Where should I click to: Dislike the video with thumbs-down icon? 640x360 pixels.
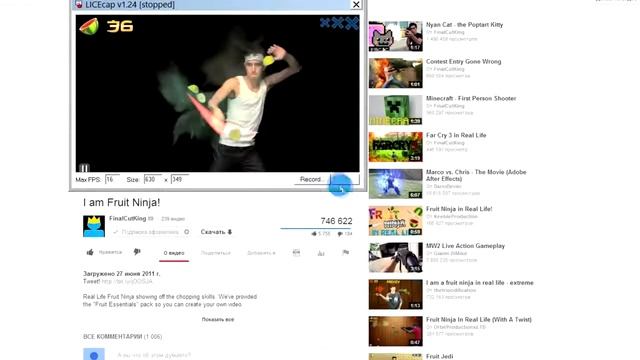[137, 252]
